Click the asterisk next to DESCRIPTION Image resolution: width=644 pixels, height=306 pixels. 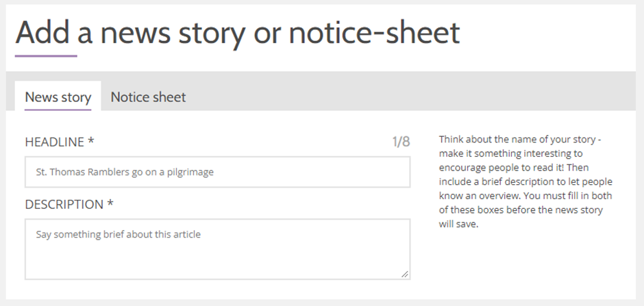pyautogui.click(x=110, y=203)
